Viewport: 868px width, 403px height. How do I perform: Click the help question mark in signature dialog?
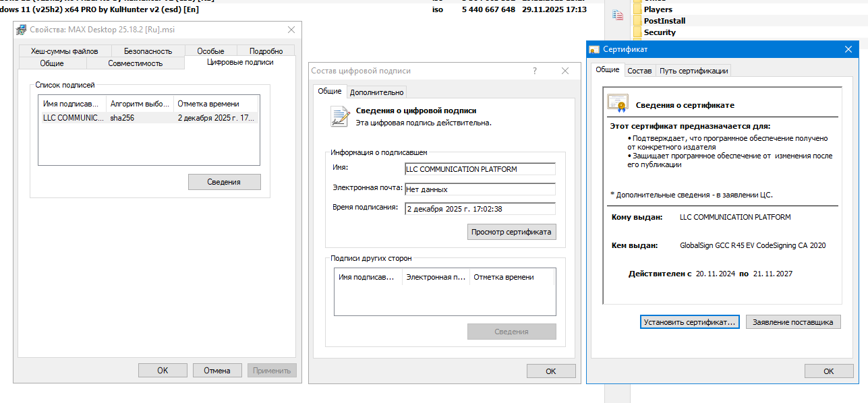point(535,71)
